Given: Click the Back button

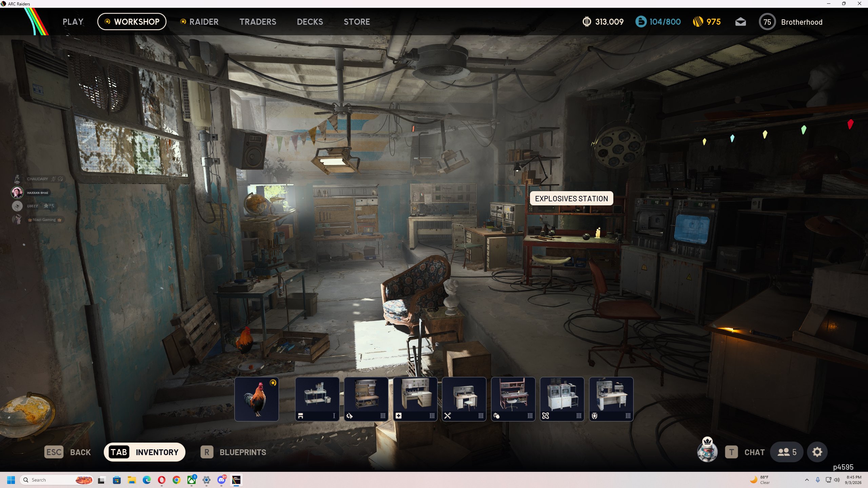Looking at the screenshot, I should point(68,452).
